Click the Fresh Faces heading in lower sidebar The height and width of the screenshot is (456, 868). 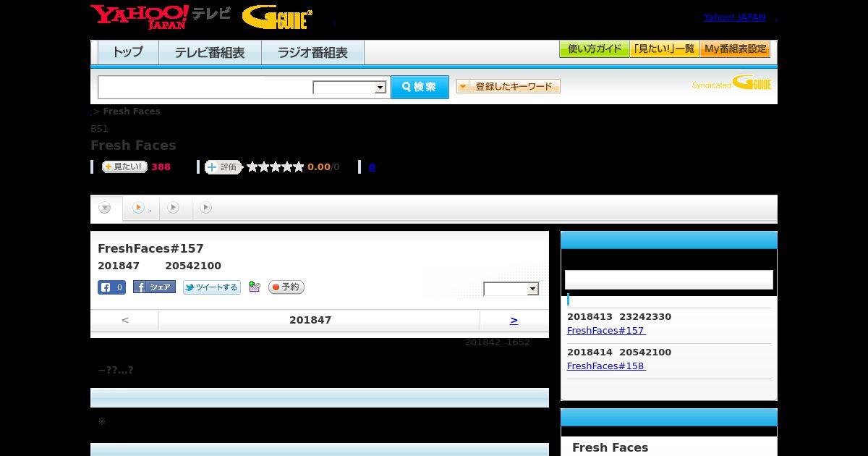[610, 447]
